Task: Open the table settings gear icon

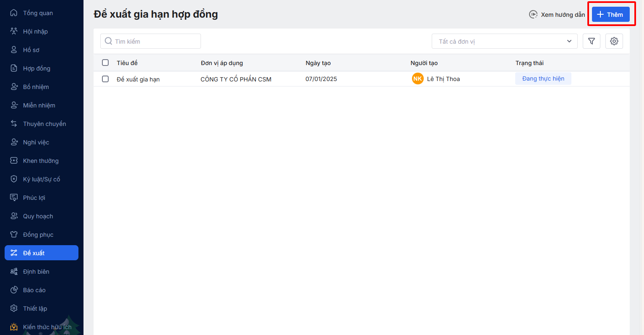Action: (x=614, y=41)
